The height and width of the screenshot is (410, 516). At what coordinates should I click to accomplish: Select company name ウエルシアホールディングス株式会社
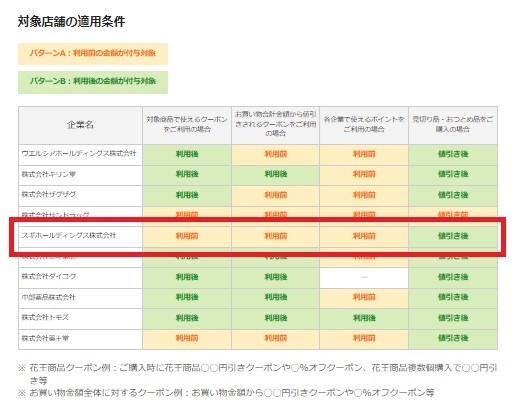click(79, 154)
